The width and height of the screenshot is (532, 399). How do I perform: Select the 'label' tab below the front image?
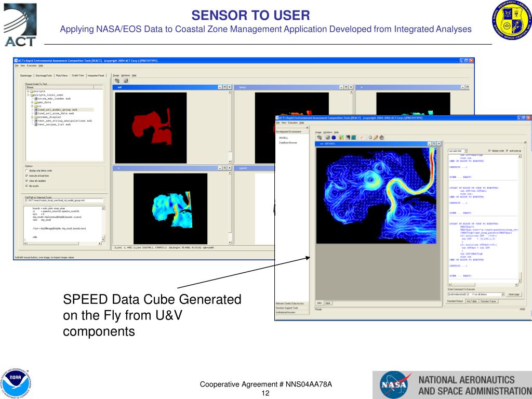pos(328,303)
